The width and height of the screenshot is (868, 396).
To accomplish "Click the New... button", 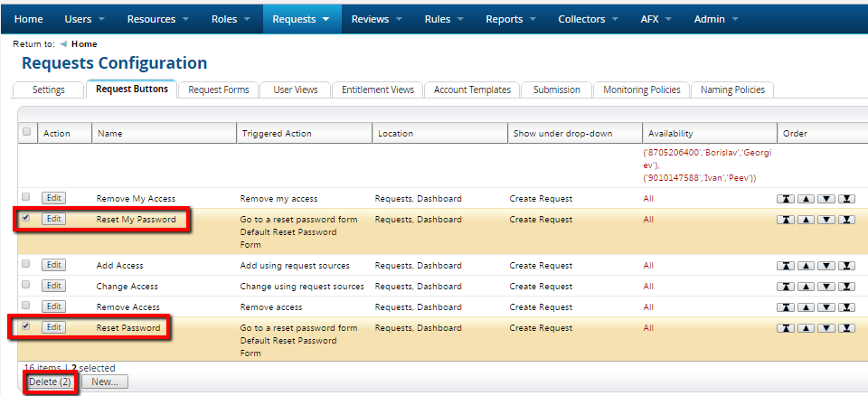I will click(x=105, y=382).
